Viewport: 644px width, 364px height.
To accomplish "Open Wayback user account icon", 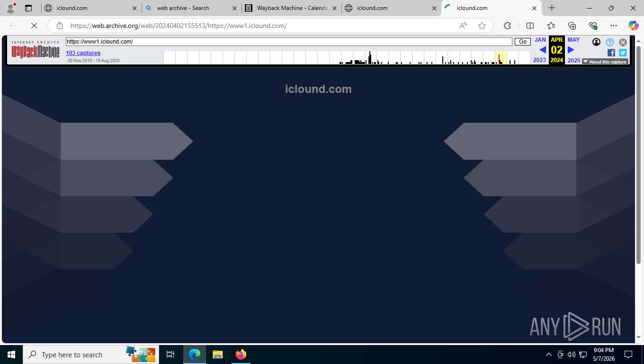I will point(596,42).
